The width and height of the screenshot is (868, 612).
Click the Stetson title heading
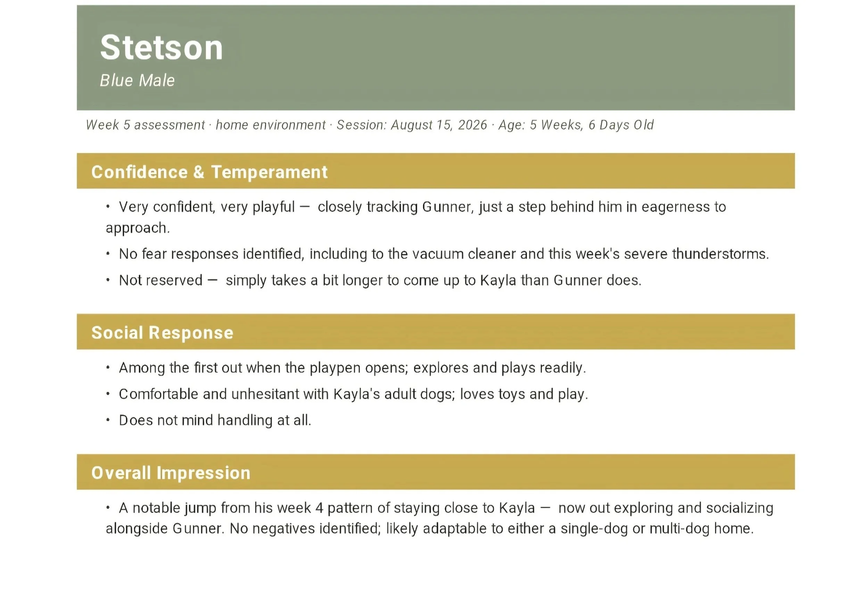(x=162, y=48)
